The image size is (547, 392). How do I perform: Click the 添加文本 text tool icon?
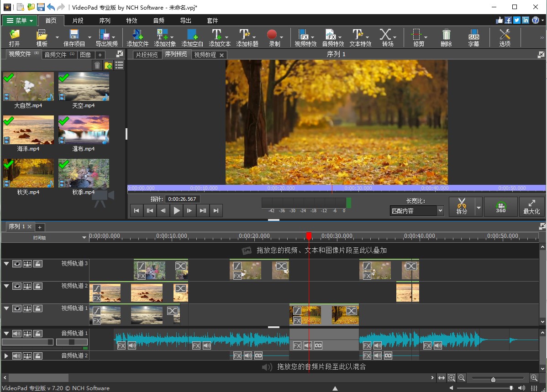pos(216,35)
